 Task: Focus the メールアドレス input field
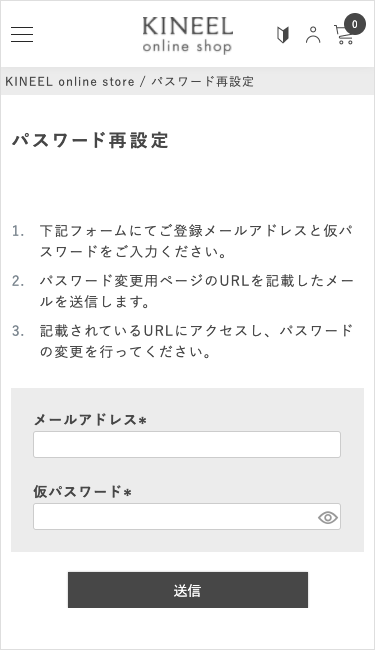pyautogui.click(x=187, y=444)
